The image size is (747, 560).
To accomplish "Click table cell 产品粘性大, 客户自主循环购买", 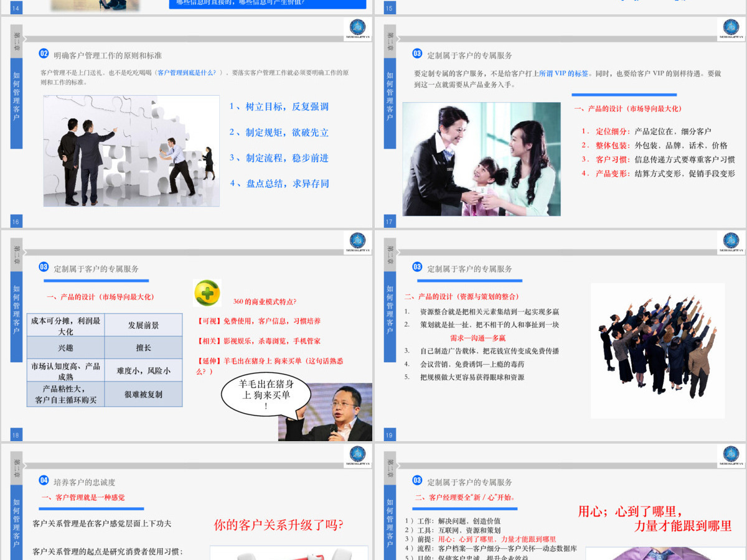I will coord(65,394).
